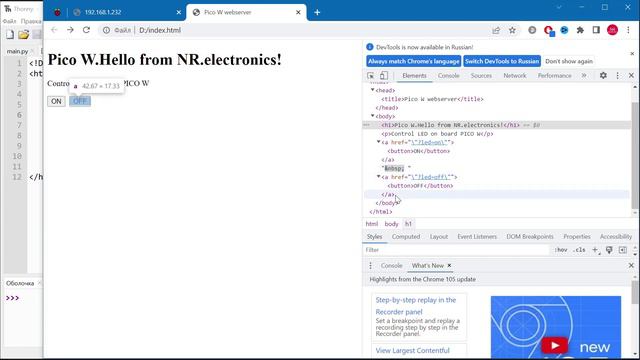
Task: Open the Event Listeners pane
Action: coord(477,237)
